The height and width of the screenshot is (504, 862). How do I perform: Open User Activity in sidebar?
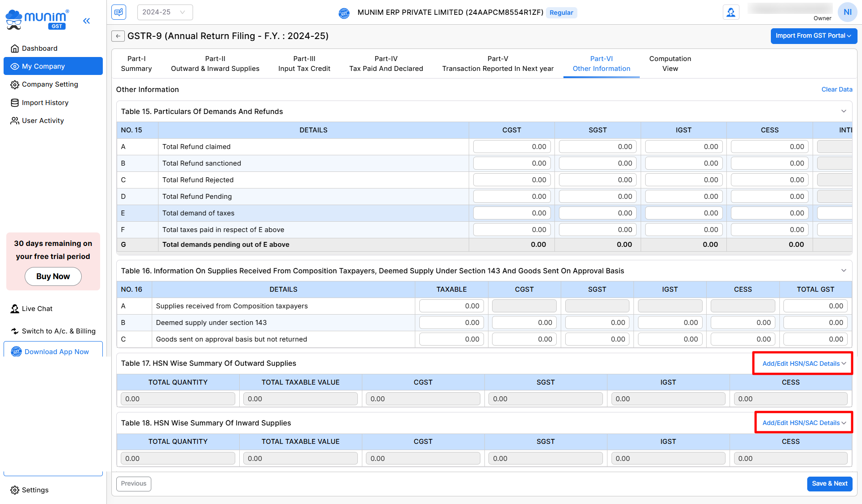[43, 121]
